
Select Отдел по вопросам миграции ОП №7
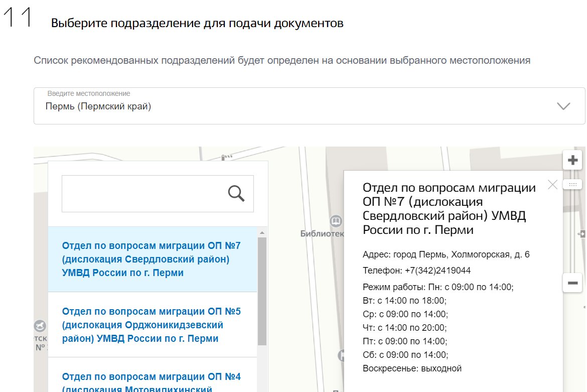click(x=153, y=259)
